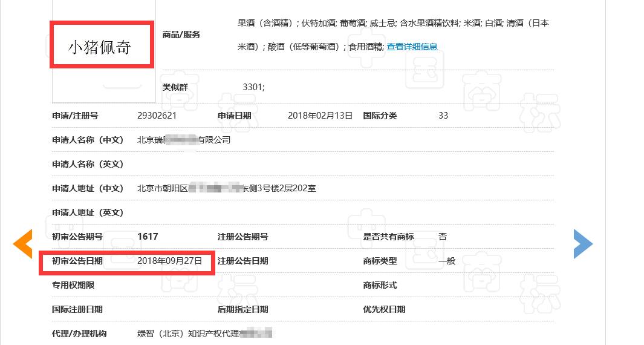
Task: Click the application date 2018年02月13日
Action: point(320,116)
